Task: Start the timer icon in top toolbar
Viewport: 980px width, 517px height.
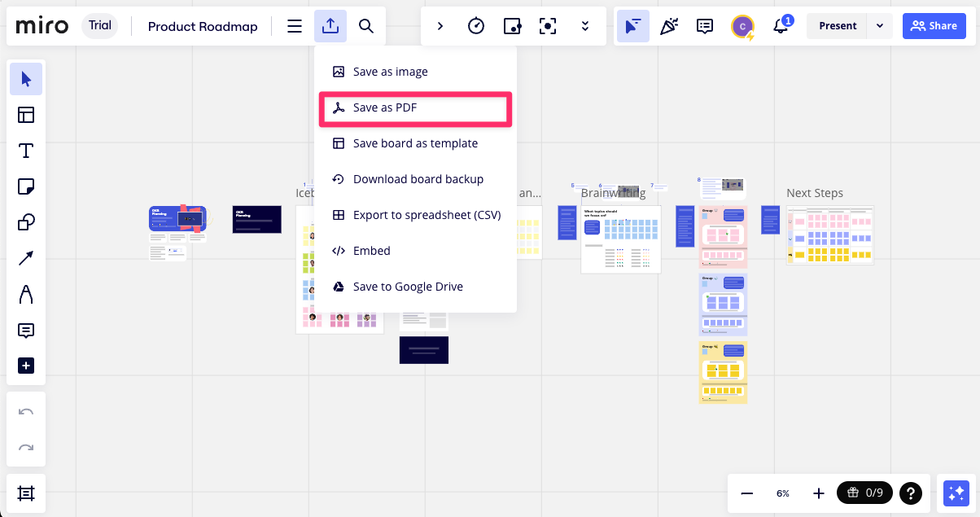Action: (476, 26)
